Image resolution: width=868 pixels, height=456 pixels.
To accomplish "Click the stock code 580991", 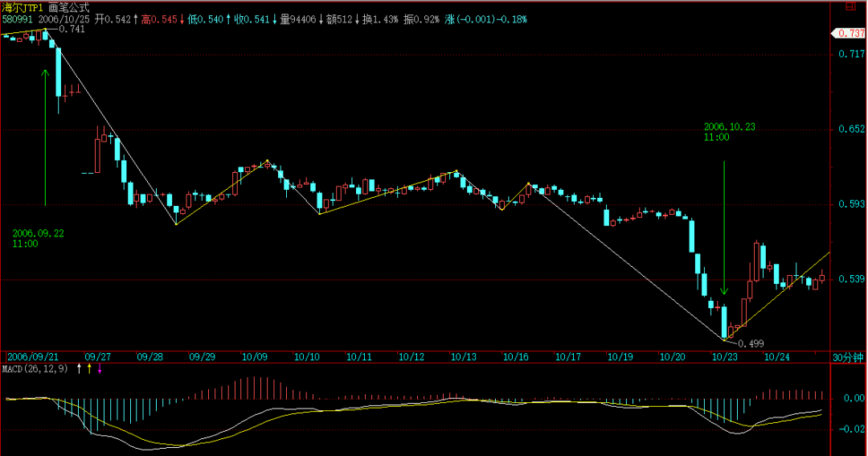I will [17, 19].
